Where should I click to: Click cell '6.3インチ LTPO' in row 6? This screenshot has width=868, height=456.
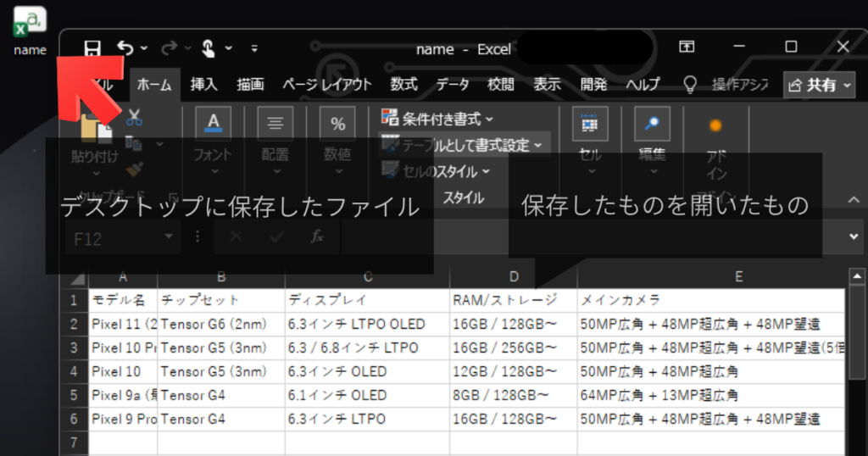point(367,420)
